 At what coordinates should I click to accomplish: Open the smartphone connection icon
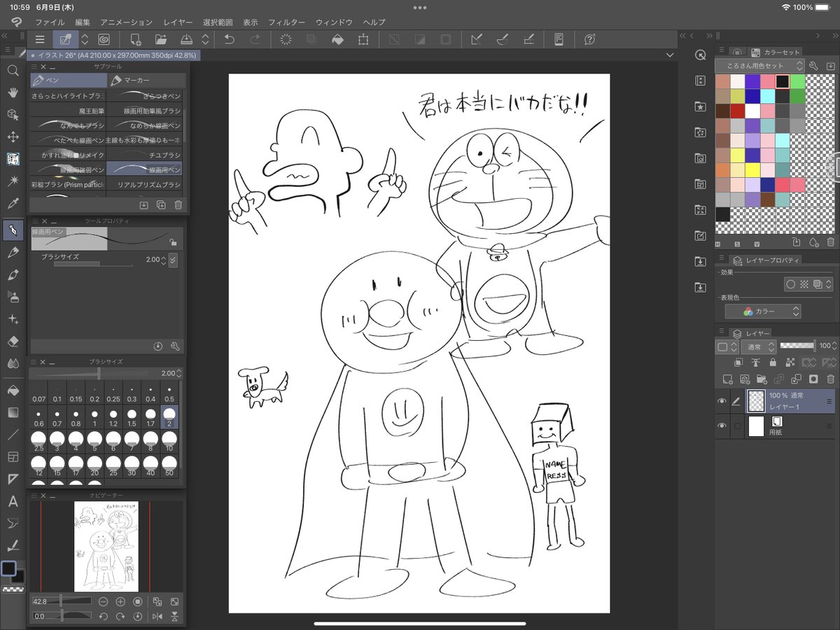[x=559, y=40]
